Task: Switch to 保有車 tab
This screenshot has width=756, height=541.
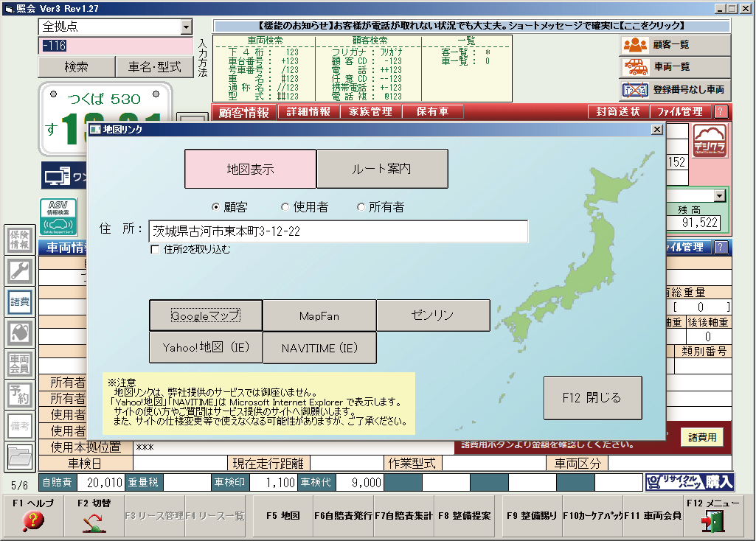Action: point(432,112)
